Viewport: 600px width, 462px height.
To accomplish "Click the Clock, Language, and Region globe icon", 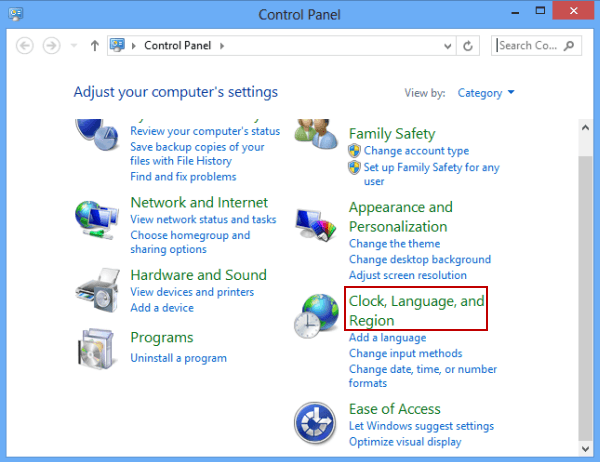I will pos(316,316).
